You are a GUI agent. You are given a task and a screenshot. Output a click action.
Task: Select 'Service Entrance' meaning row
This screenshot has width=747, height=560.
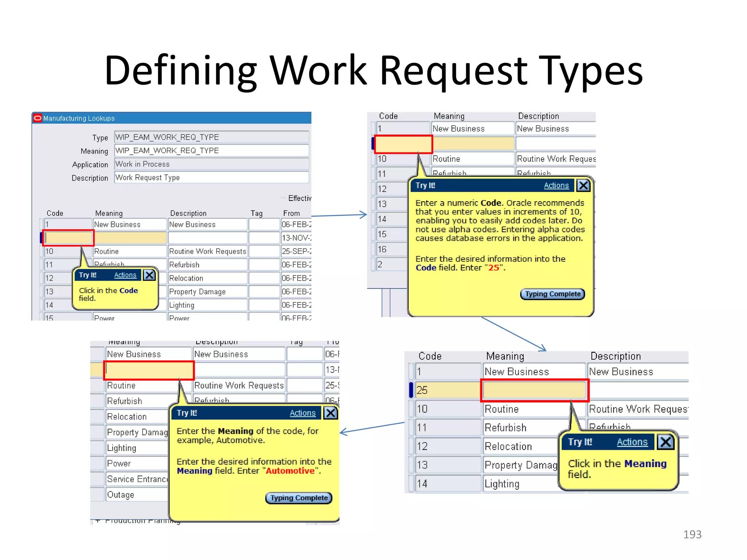(137, 479)
